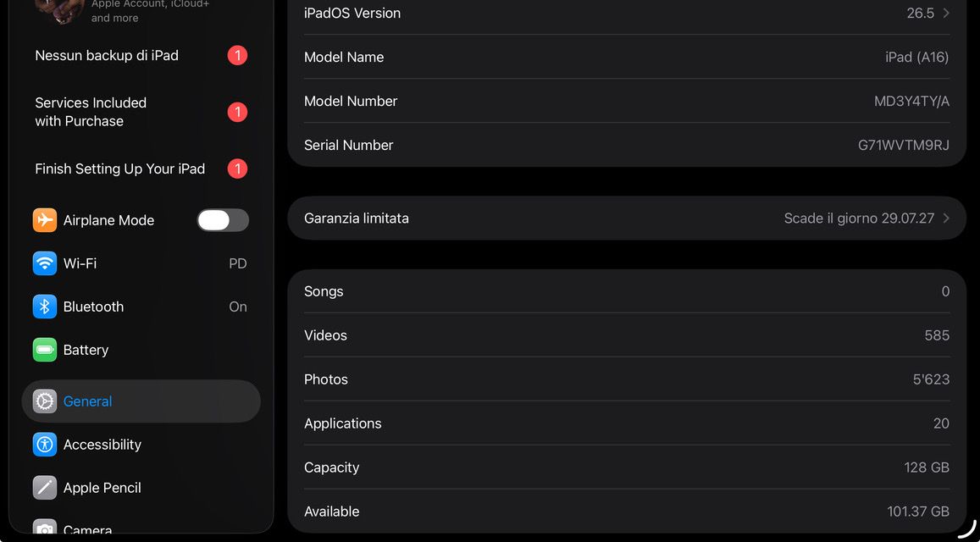Open Garanzia limitata details chevron

946,218
